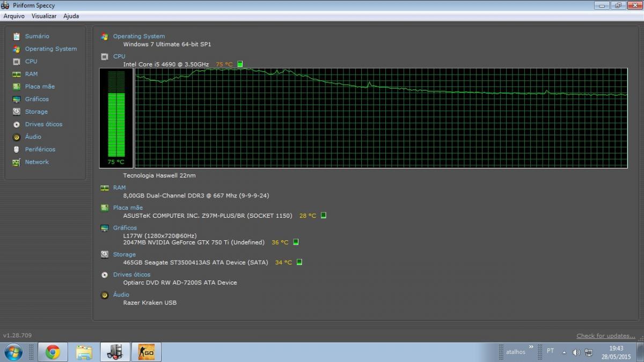Image resolution: width=644 pixels, height=362 pixels.
Task: Click the volume icon in system tray
Action: tap(576, 352)
